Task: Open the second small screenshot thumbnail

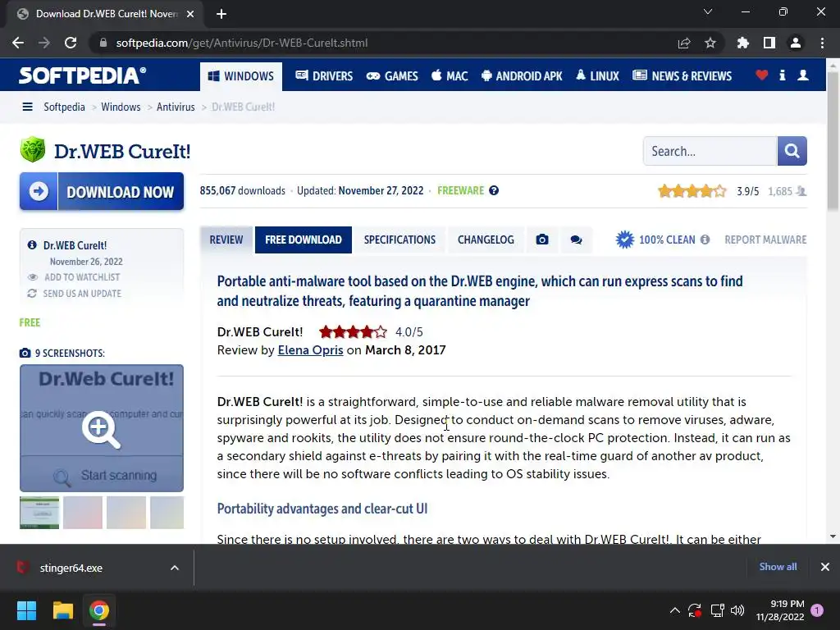Action: click(x=83, y=512)
